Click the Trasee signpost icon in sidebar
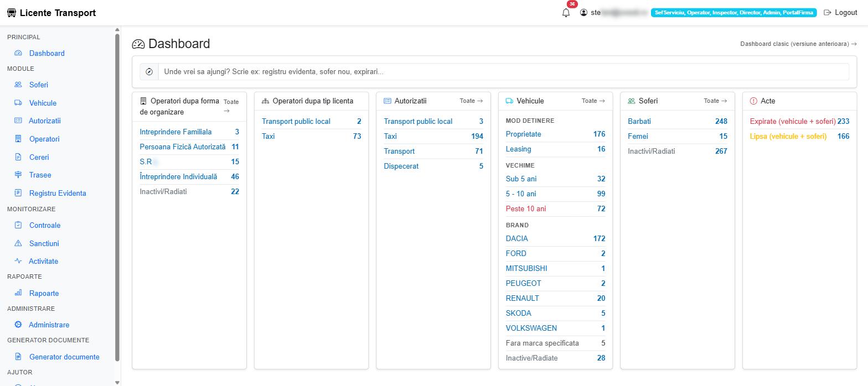The width and height of the screenshot is (868, 386). click(x=18, y=175)
